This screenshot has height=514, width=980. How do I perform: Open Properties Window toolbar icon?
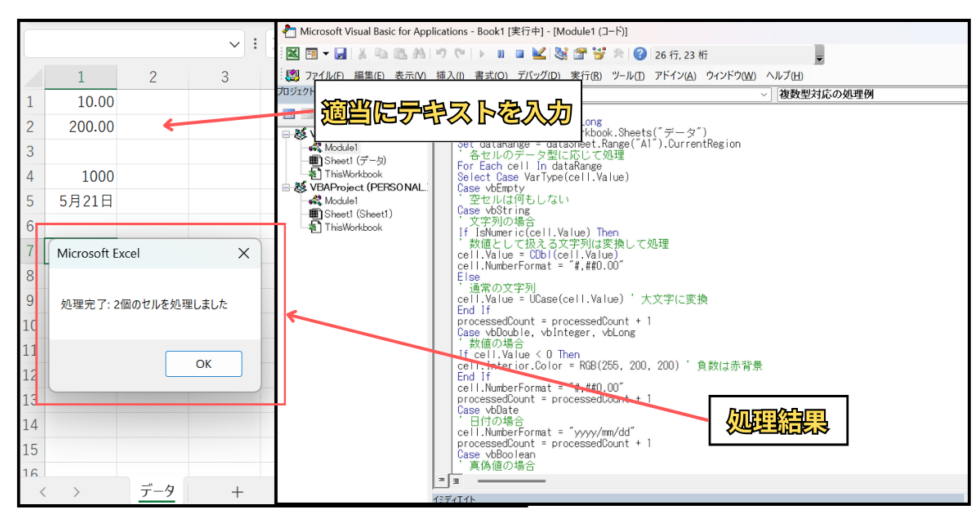pos(580,54)
